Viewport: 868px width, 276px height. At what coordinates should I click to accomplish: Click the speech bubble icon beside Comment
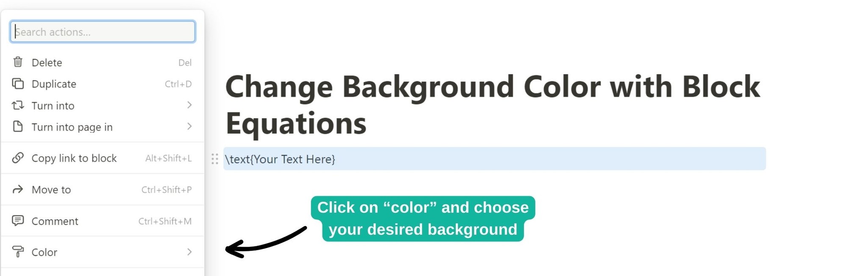(x=17, y=221)
